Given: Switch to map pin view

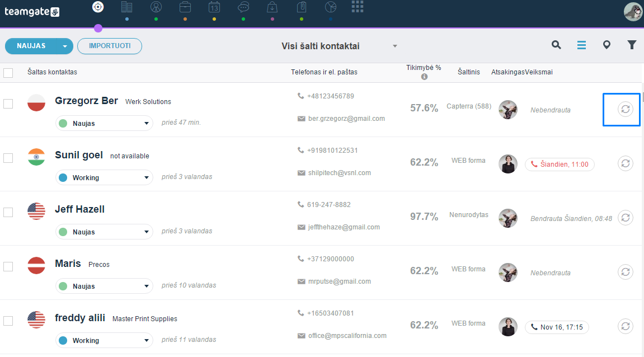Looking at the screenshot, I should coord(607,45).
